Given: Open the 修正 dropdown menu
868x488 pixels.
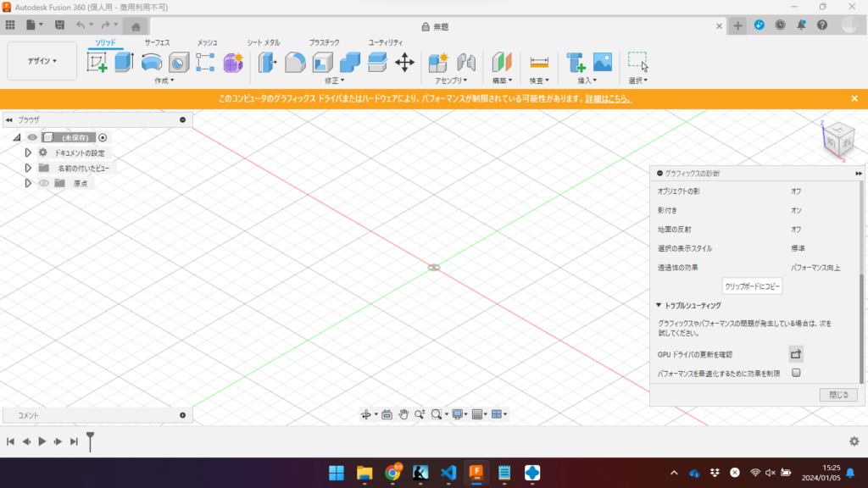Looking at the screenshot, I should click(x=334, y=80).
